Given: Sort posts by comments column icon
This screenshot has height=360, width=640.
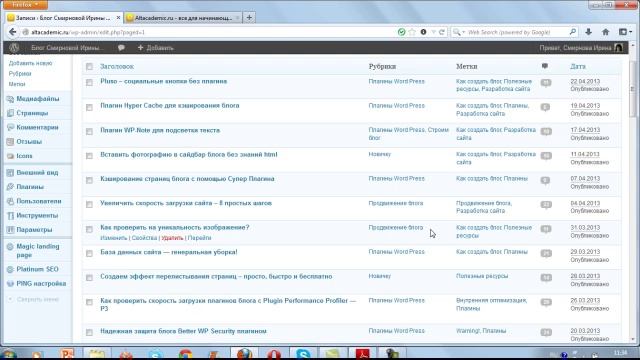Looking at the screenshot, I should (544, 66).
